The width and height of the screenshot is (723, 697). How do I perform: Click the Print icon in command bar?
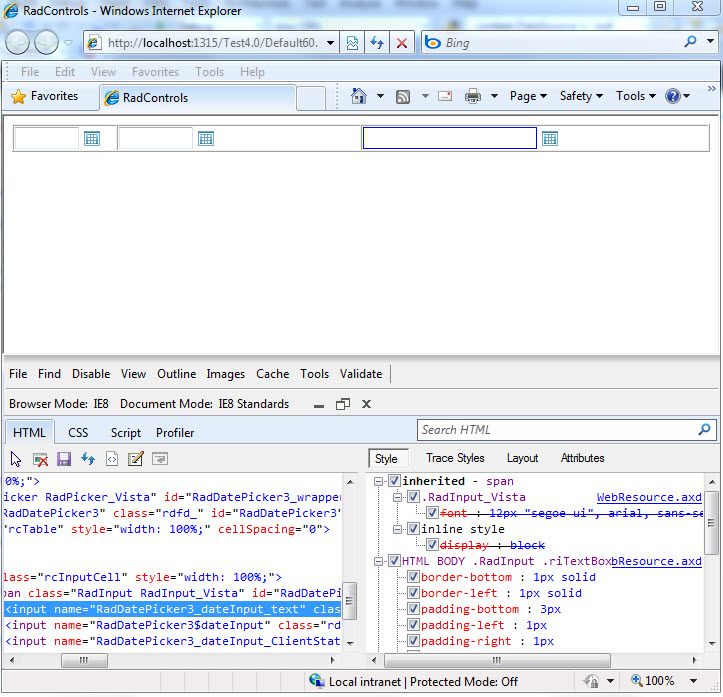[473, 96]
